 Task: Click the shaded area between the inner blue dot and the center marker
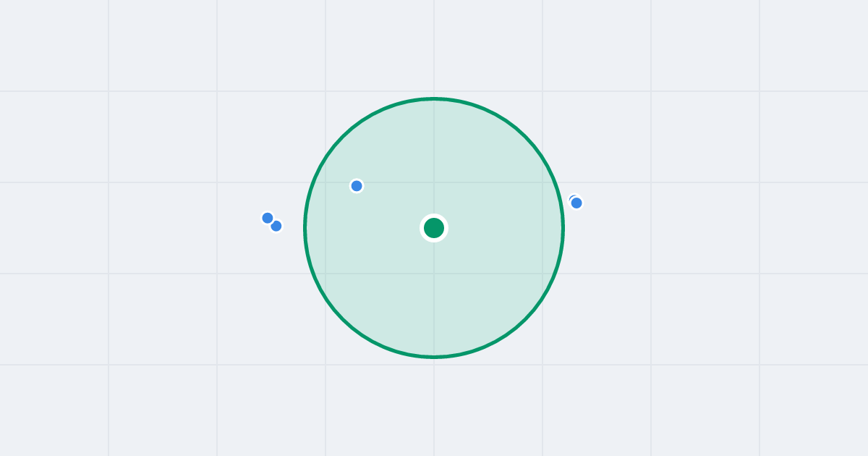[x=394, y=207]
